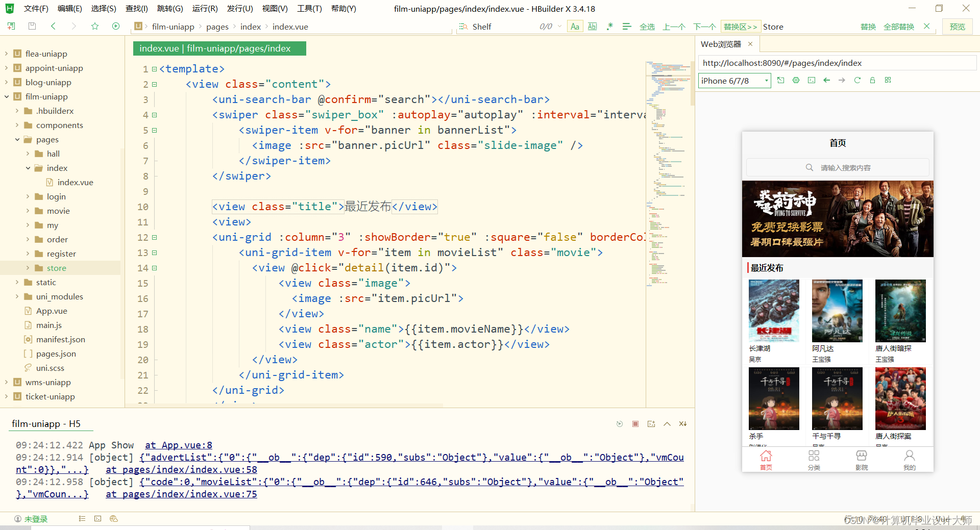Toggle the replace area (替换区>>)
The image size is (980, 530).
point(740,27)
